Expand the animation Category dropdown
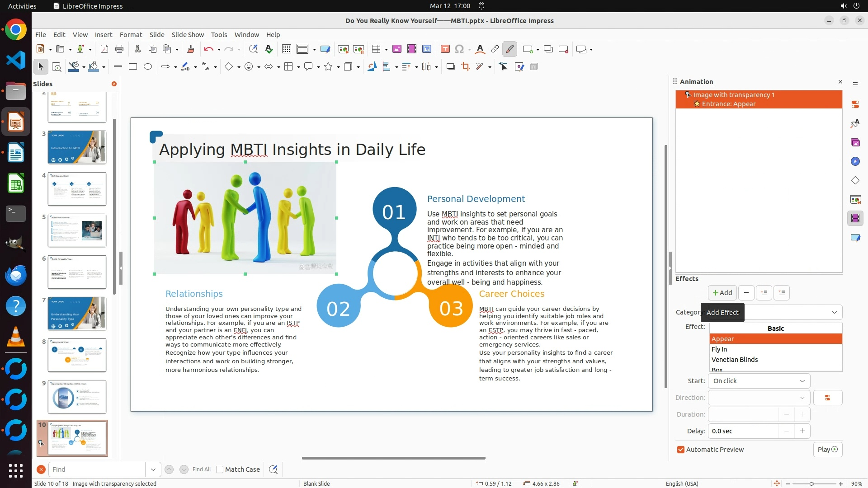The height and width of the screenshot is (488, 868). pos(834,312)
